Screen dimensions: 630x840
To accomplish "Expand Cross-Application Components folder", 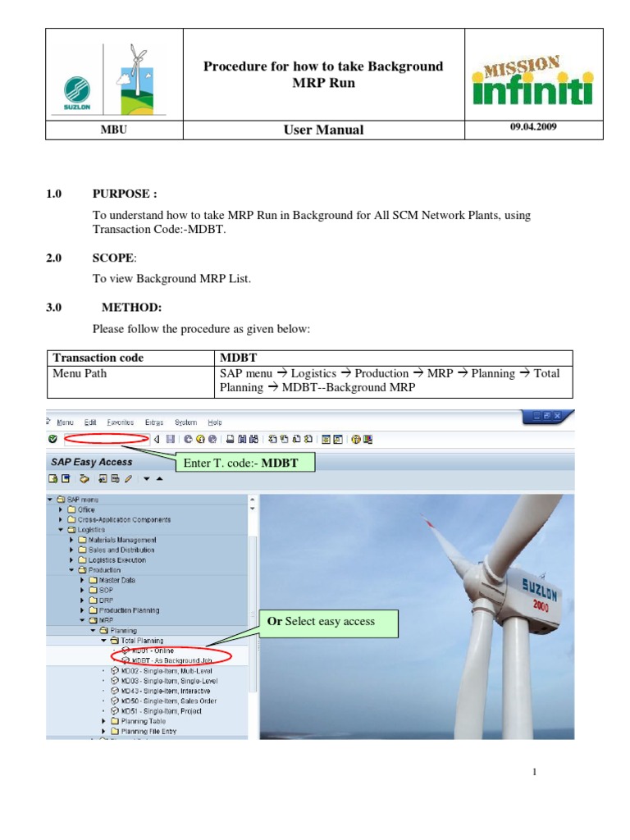I will point(61,519).
